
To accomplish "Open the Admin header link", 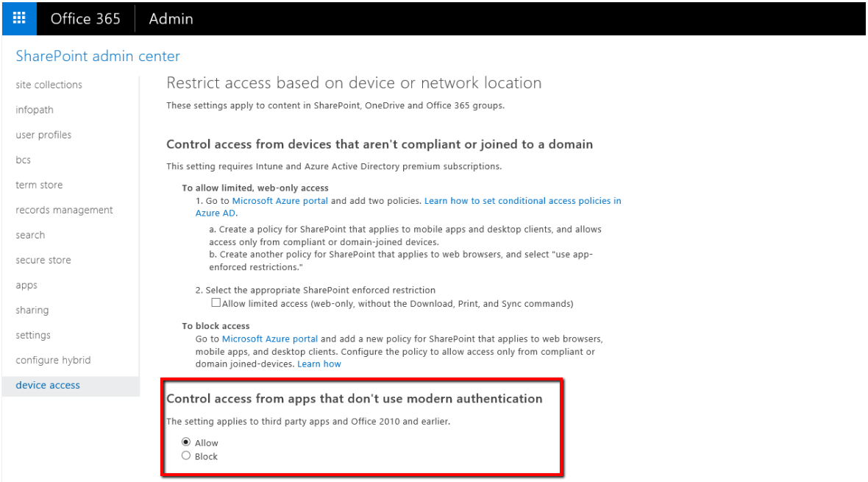I will click(171, 19).
